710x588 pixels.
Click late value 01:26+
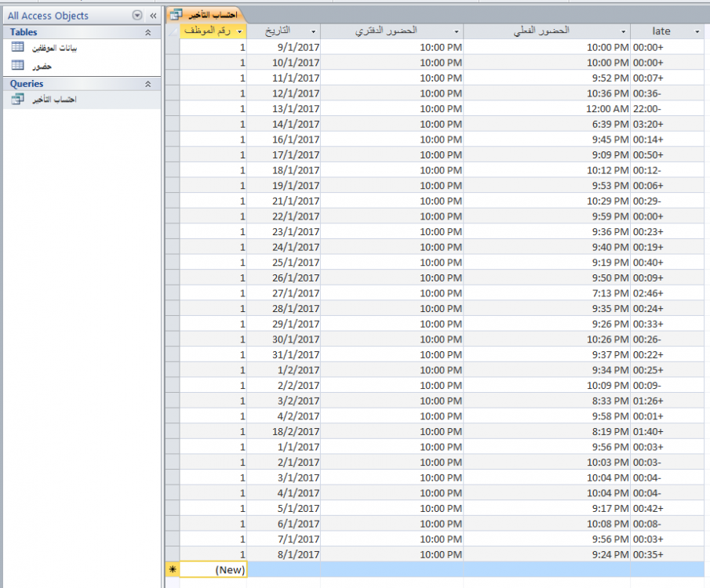(668, 401)
